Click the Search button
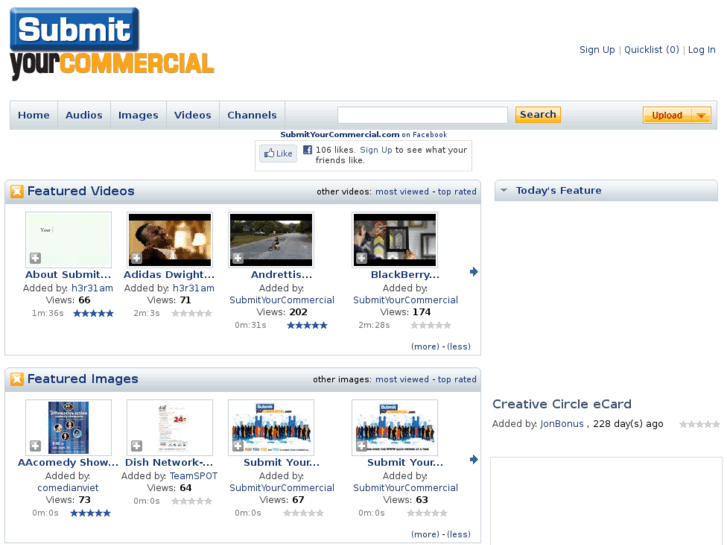Viewport: 727px width, 545px height. [538, 115]
